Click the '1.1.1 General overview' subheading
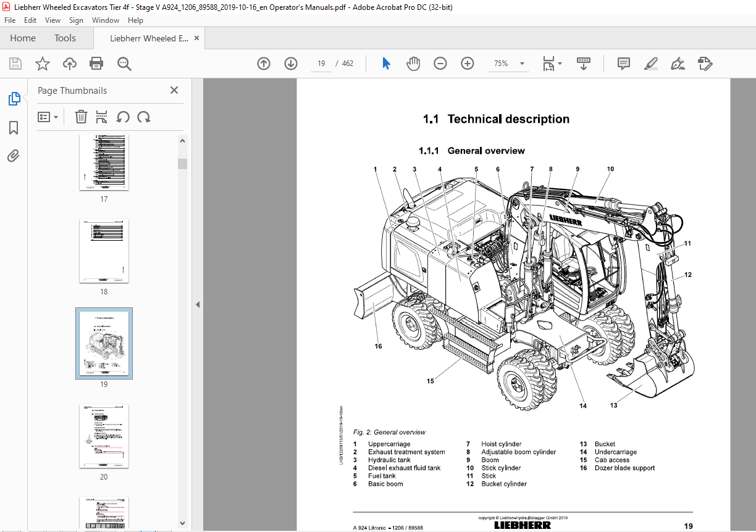 (x=472, y=151)
